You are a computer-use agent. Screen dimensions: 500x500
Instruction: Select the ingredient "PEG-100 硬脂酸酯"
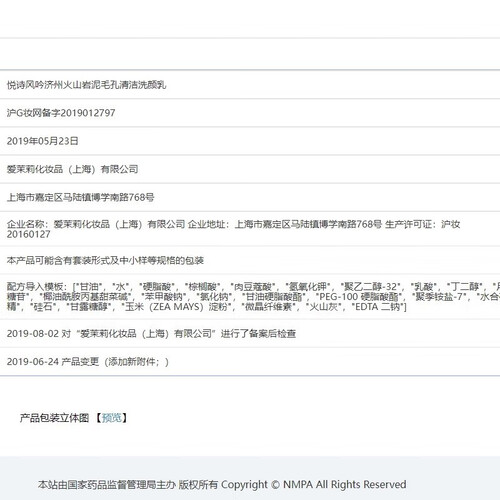pos(359,297)
